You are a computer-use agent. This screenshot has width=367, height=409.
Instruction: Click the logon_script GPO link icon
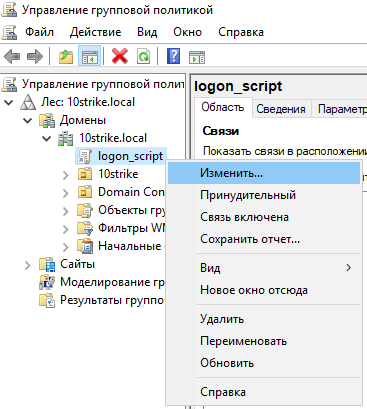[x=85, y=156]
